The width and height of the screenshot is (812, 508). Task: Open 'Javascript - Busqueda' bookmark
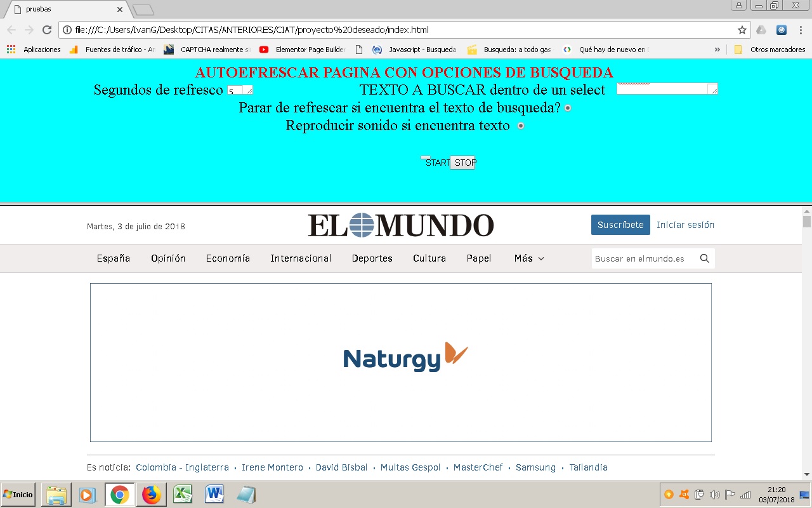[x=415, y=50]
